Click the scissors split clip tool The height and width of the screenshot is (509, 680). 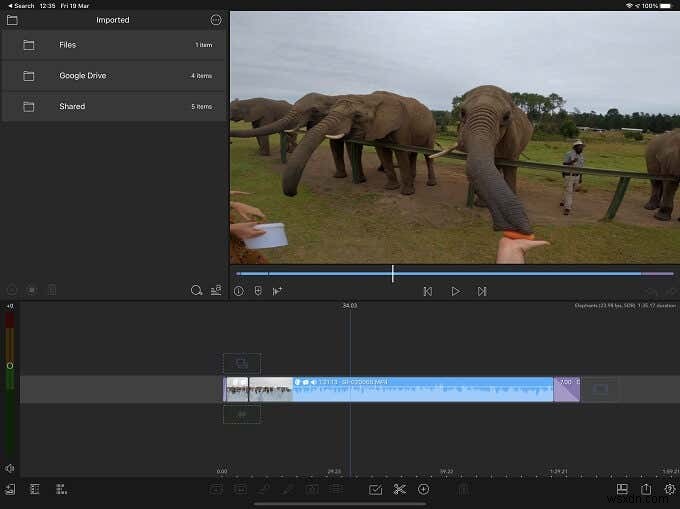tap(399, 489)
